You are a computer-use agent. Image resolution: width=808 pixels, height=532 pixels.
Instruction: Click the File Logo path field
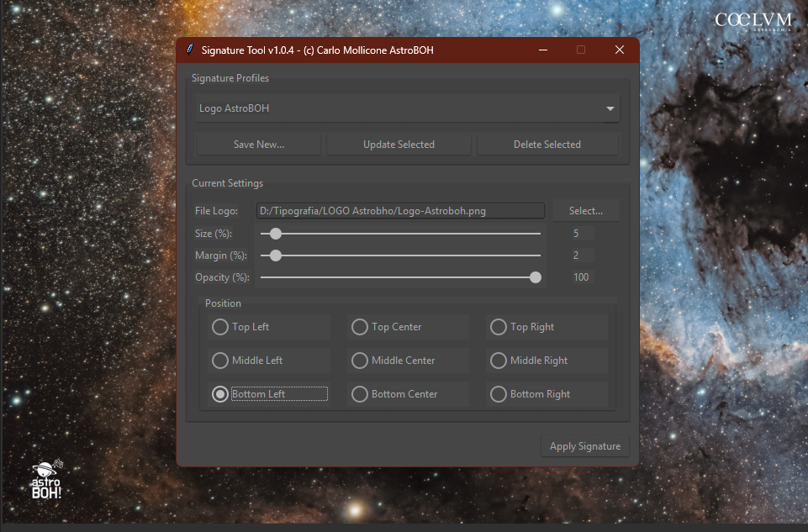point(400,211)
